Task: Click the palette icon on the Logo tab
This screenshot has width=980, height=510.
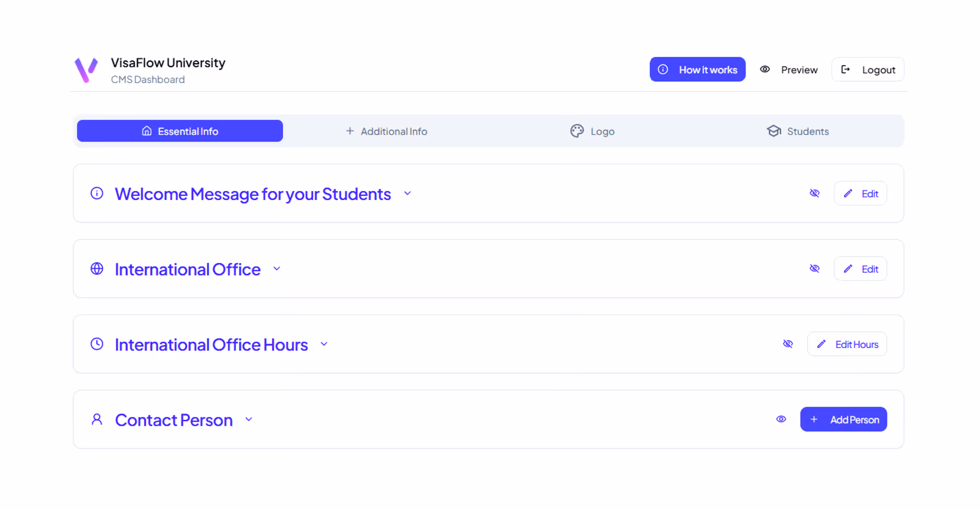Action: [x=577, y=131]
